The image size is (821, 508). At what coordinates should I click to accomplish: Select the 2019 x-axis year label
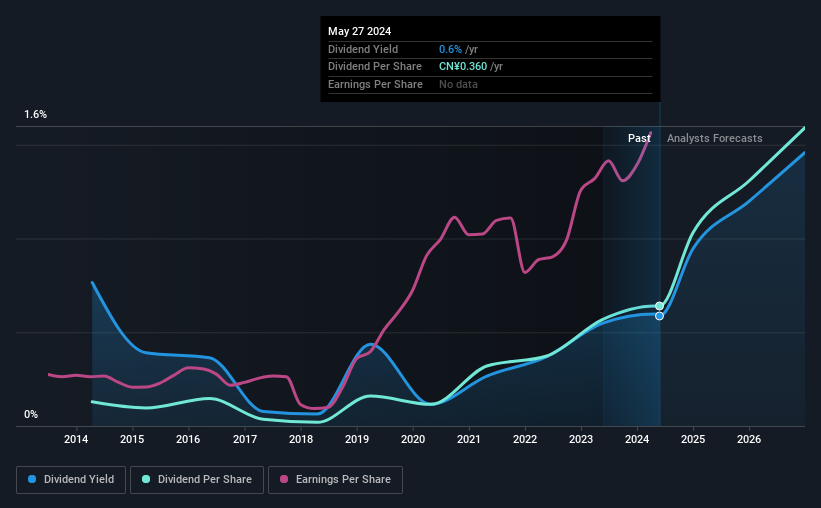click(357, 439)
